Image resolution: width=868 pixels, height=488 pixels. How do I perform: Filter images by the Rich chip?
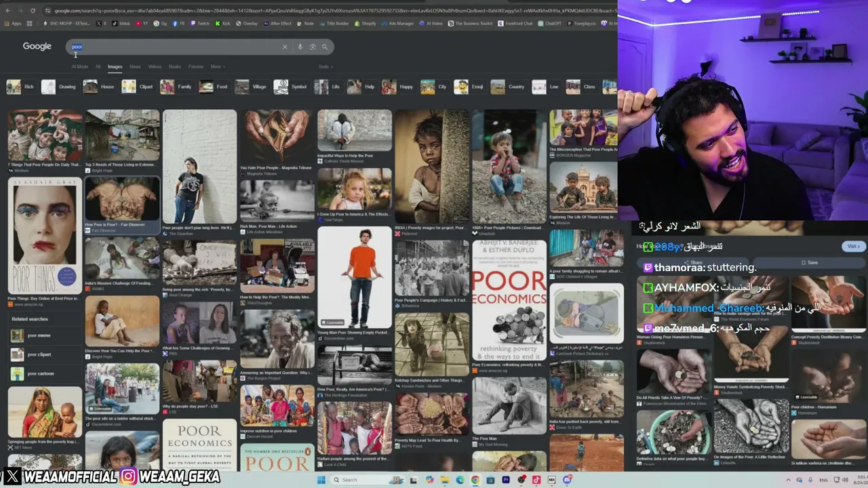pos(20,87)
